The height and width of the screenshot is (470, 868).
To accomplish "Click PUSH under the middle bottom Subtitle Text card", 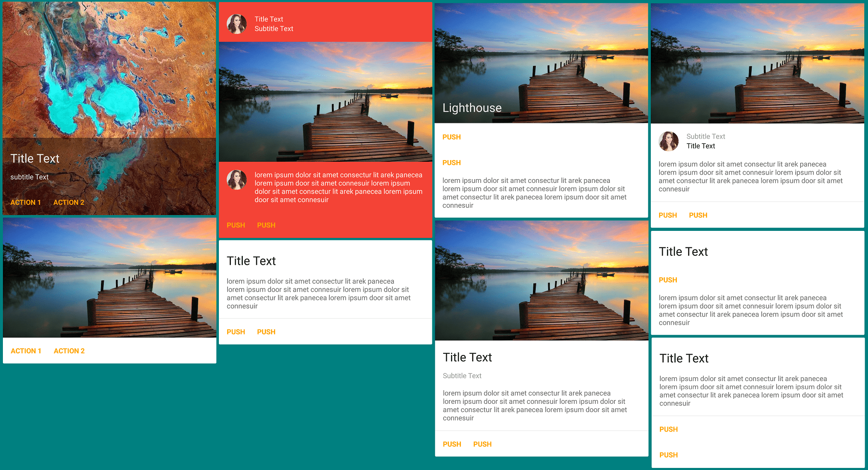I will click(x=452, y=444).
